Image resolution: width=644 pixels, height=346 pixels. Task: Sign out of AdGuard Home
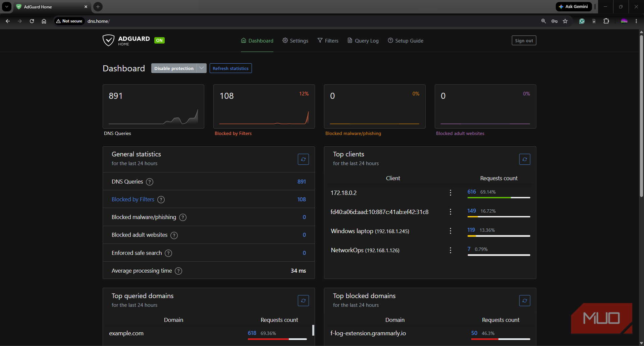click(524, 41)
